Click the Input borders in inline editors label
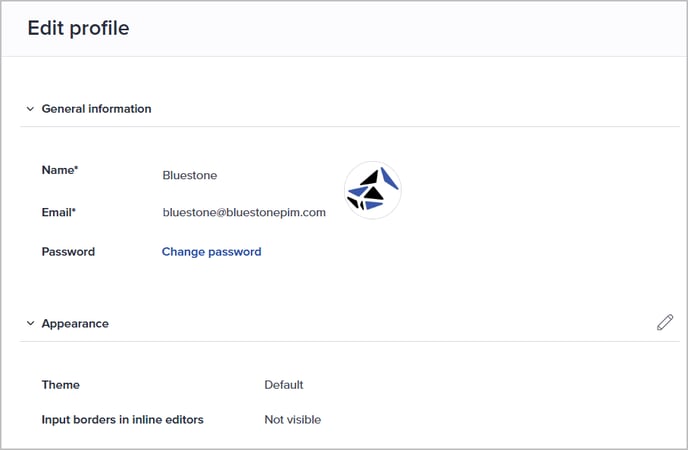The height and width of the screenshot is (450, 688). tap(122, 420)
